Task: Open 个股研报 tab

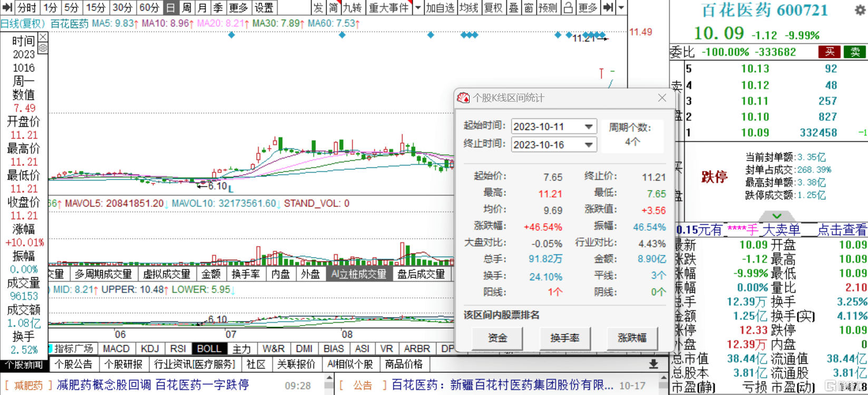Action: click(x=123, y=364)
